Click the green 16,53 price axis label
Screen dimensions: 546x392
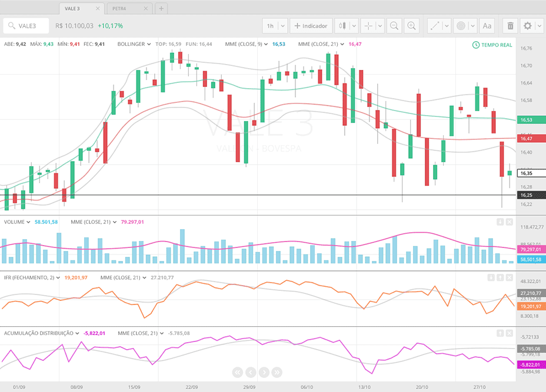[x=531, y=120]
